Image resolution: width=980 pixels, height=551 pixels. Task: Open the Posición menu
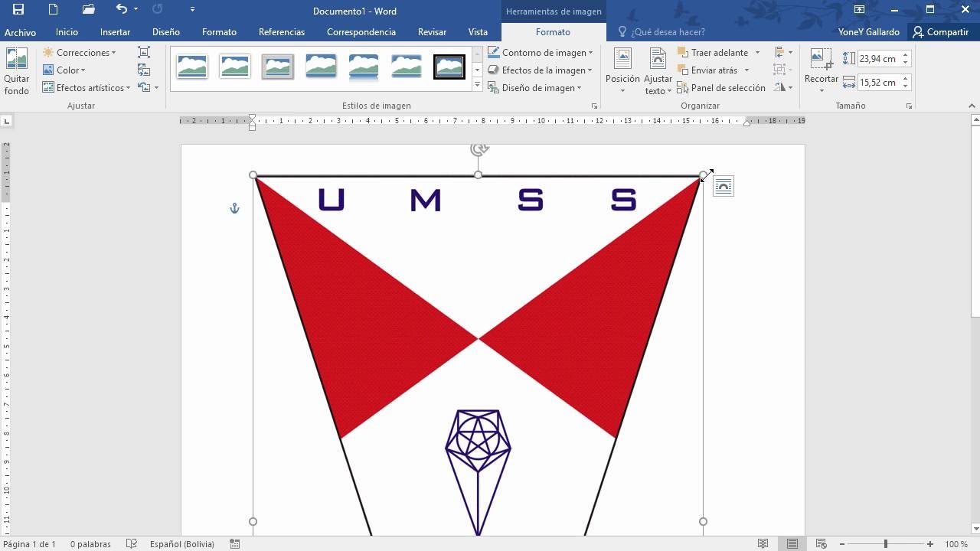(x=622, y=72)
